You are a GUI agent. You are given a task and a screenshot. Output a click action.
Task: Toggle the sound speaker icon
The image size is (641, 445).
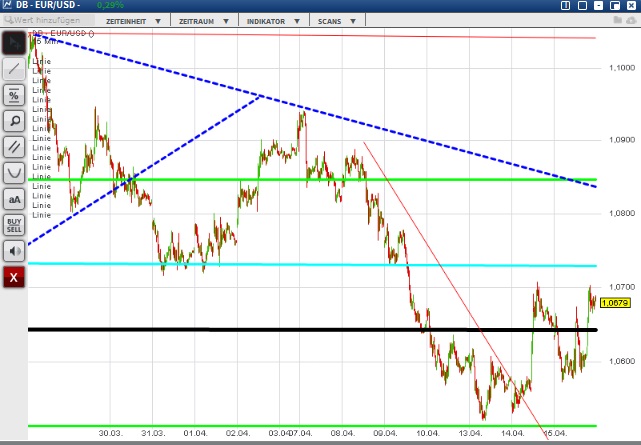click(x=14, y=251)
